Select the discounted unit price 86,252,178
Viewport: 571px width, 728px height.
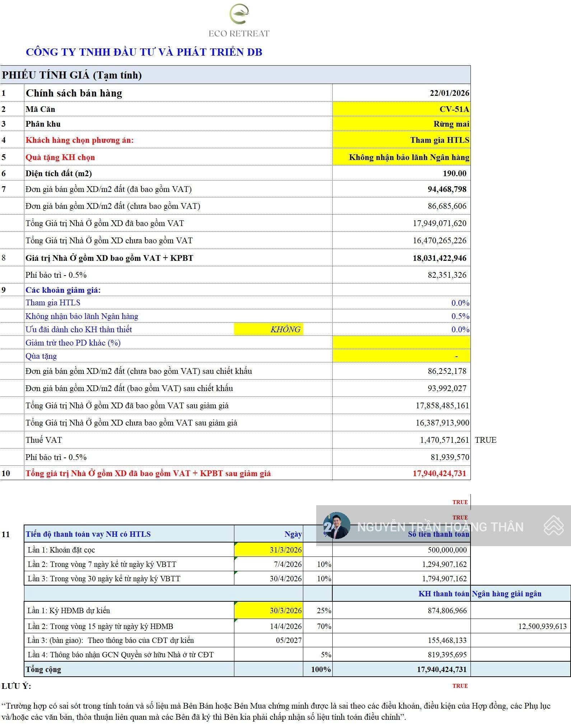tap(447, 371)
